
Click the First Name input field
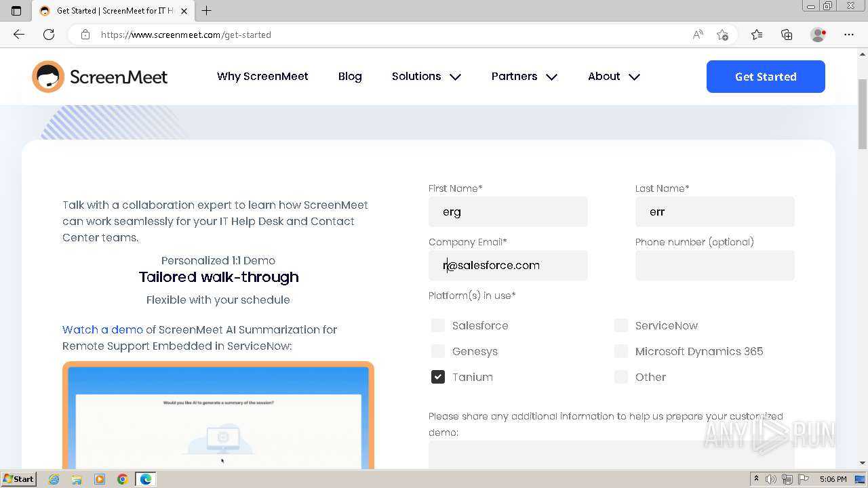pyautogui.click(x=508, y=211)
